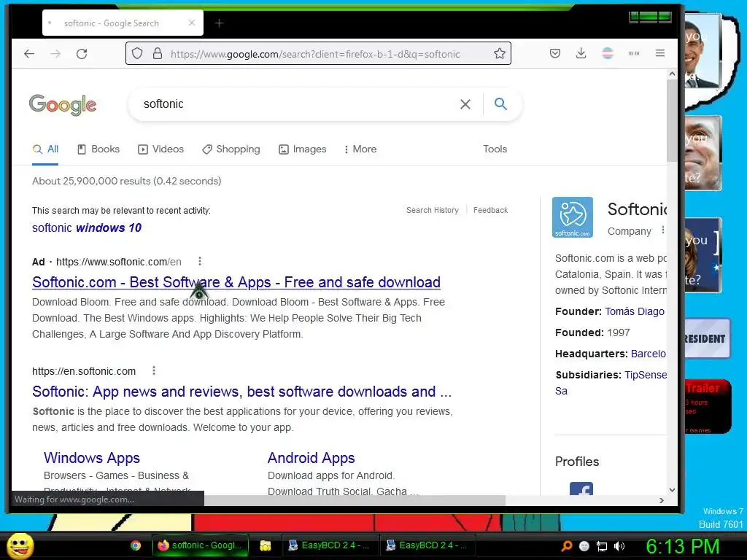Image resolution: width=747 pixels, height=560 pixels.
Task: Run the search with the magnifier icon
Action: (x=500, y=104)
